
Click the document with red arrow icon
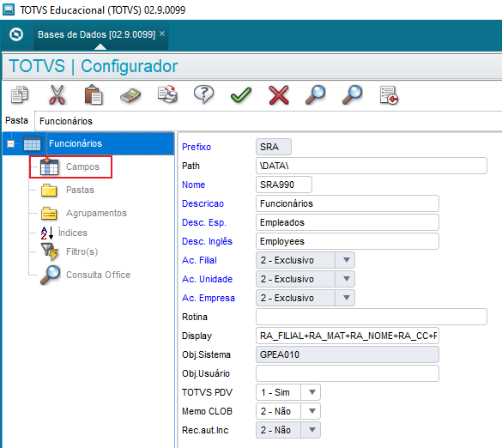(389, 95)
